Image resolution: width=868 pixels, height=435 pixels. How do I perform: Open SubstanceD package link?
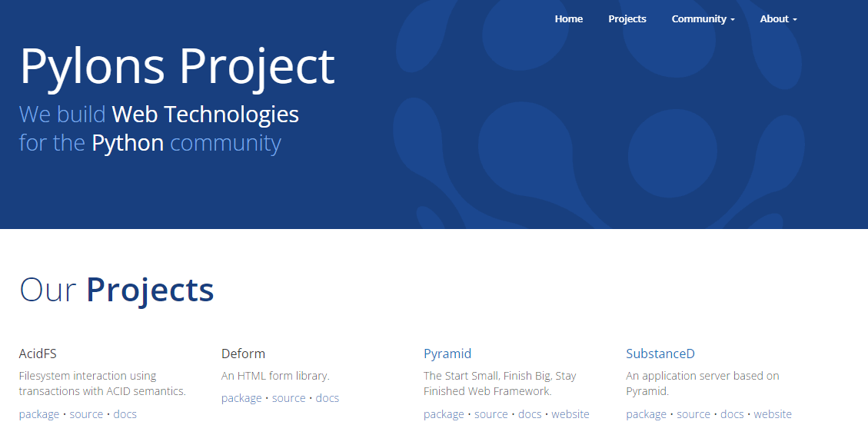pyautogui.click(x=647, y=414)
